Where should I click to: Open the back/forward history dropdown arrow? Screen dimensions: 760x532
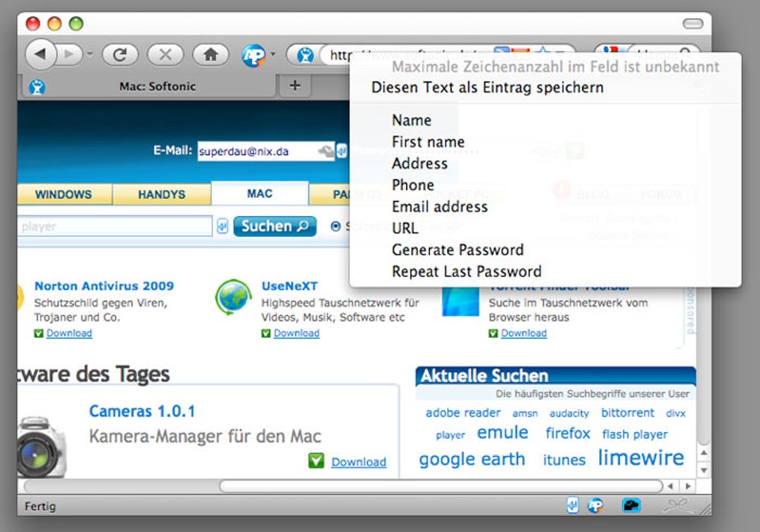click(90, 54)
